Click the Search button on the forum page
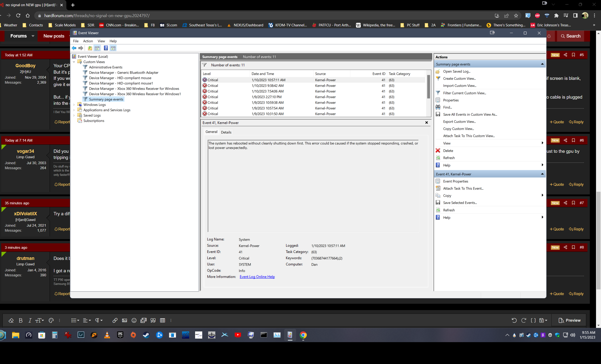The height and width of the screenshot is (364, 601). (x=571, y=36)
